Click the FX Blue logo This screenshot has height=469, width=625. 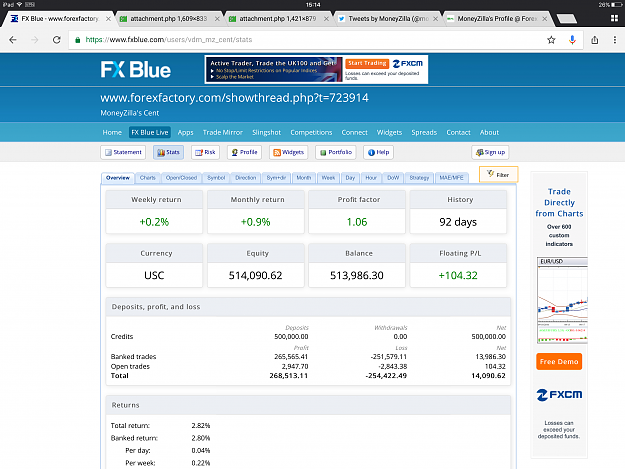[136, 70]
